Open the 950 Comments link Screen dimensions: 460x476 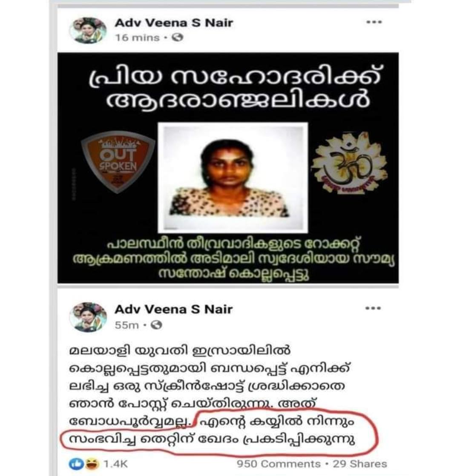tap(279, 464)
